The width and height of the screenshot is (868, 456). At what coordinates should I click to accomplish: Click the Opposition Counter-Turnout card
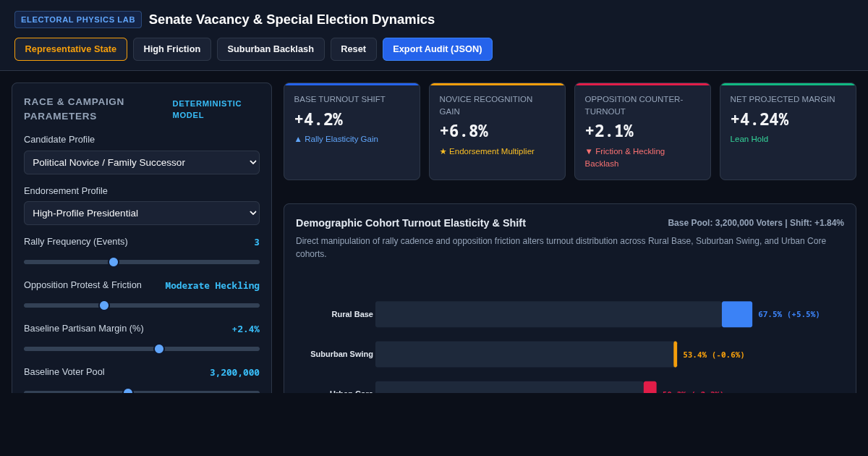[642, 132]
